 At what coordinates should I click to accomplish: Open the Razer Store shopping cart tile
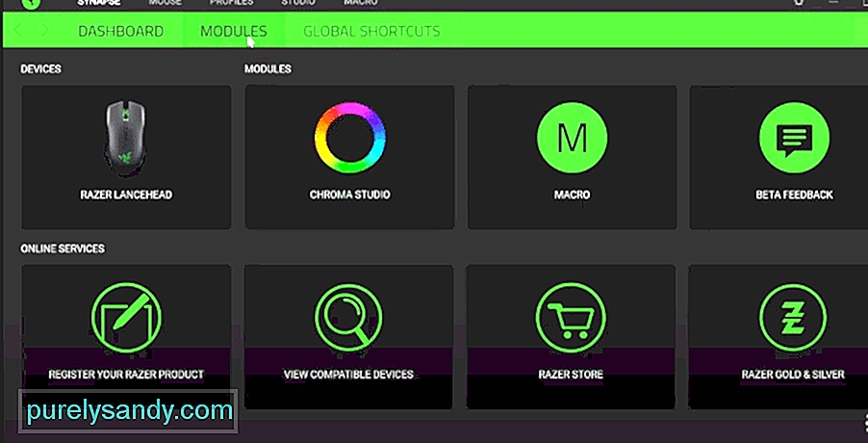tap(571, 337)
